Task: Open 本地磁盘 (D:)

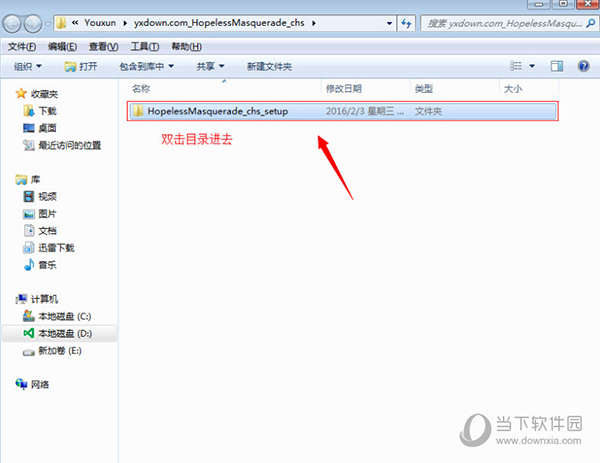Action: pyautogui.click(x=65, y=334)
